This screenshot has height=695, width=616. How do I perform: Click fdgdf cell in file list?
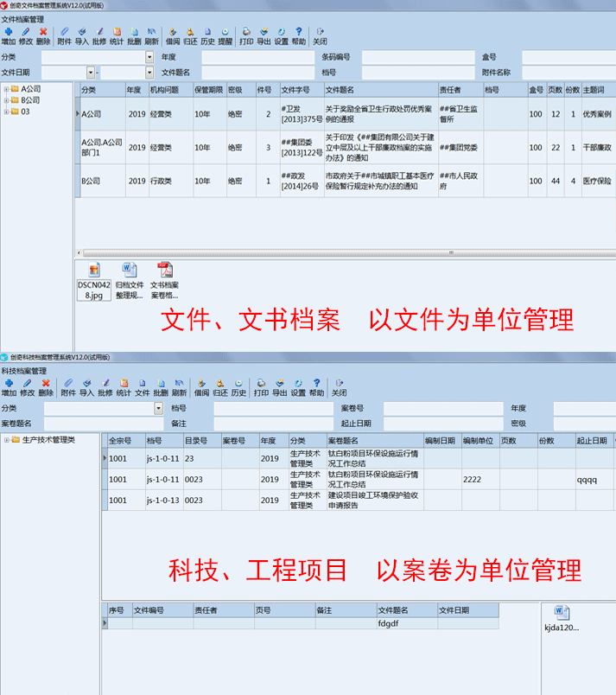click(x=407, y=623)
